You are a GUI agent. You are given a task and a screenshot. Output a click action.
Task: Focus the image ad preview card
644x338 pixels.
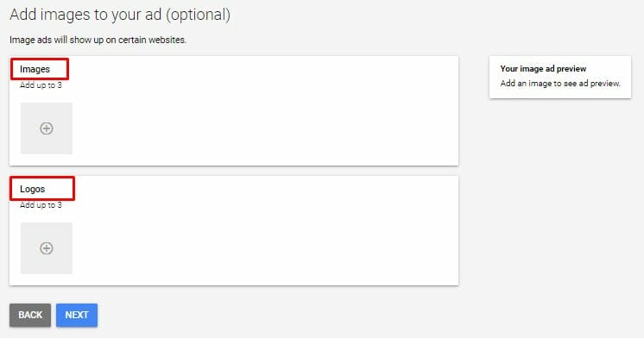pos(560,77)
